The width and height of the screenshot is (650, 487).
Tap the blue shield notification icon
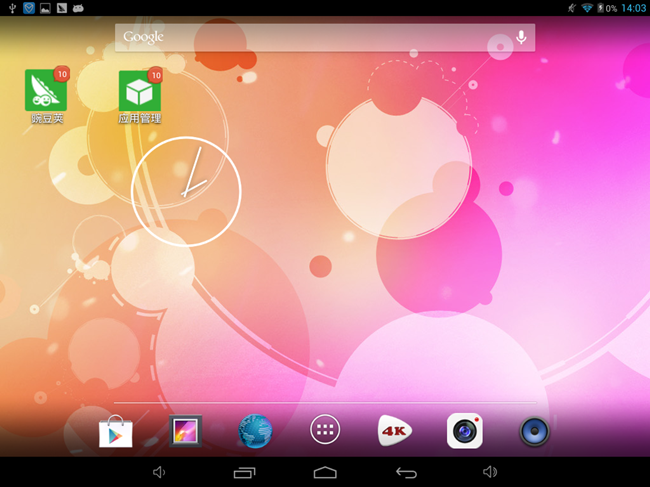click(29, 8)
